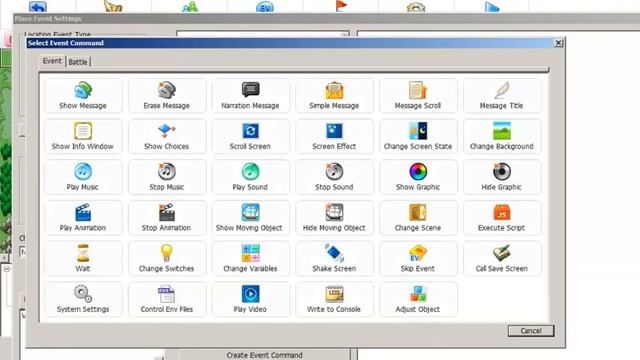Open the Skip Event command
Image resolution: width=640 pixels, height=360 pixels.
[418, 259]
